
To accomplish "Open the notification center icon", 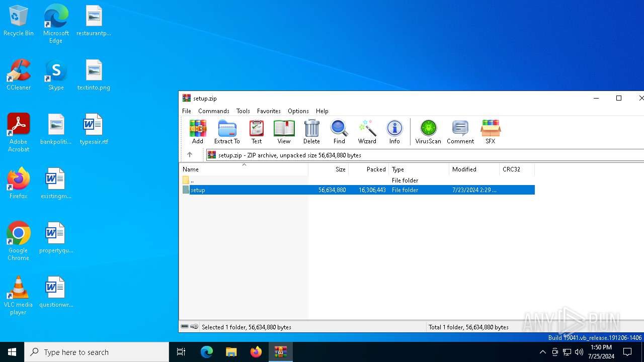I will pos(627,352).
